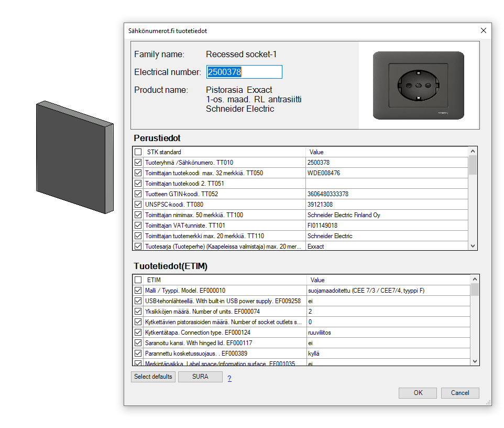Viewport: 504px width, 428px height.
Task: Uncheck Saranoitu kansi EF000117 checkbox
Action: tap(138, 343)
